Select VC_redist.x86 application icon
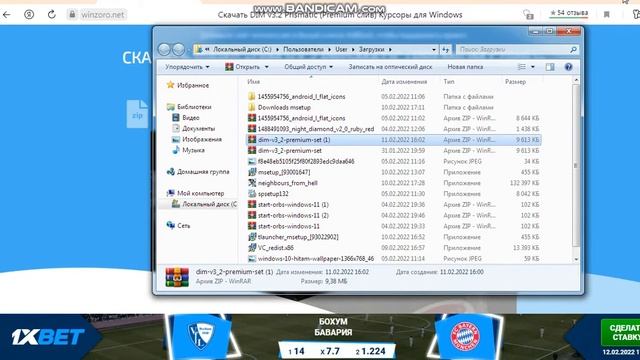This screenshot has height=360, width=640. tap(252, 248)
